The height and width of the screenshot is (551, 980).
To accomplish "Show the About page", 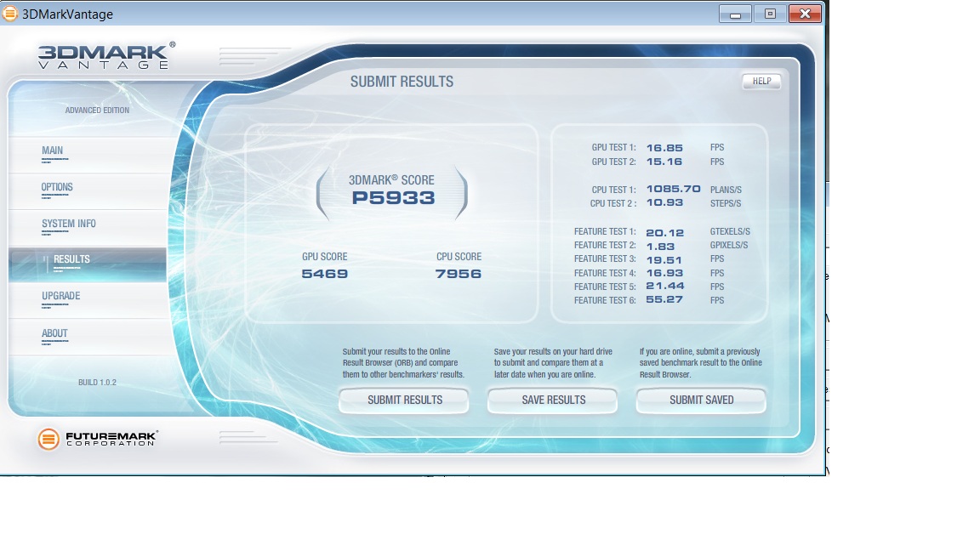I will tap(88, 338).
